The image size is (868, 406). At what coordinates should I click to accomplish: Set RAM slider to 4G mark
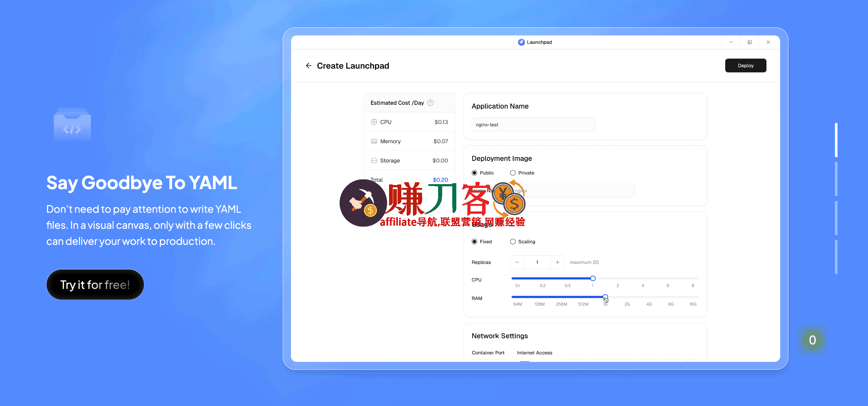point(649,297)
